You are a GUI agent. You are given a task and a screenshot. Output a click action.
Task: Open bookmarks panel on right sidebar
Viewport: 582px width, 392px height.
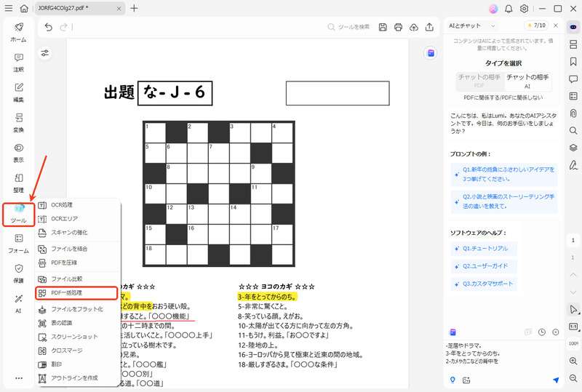573,61
